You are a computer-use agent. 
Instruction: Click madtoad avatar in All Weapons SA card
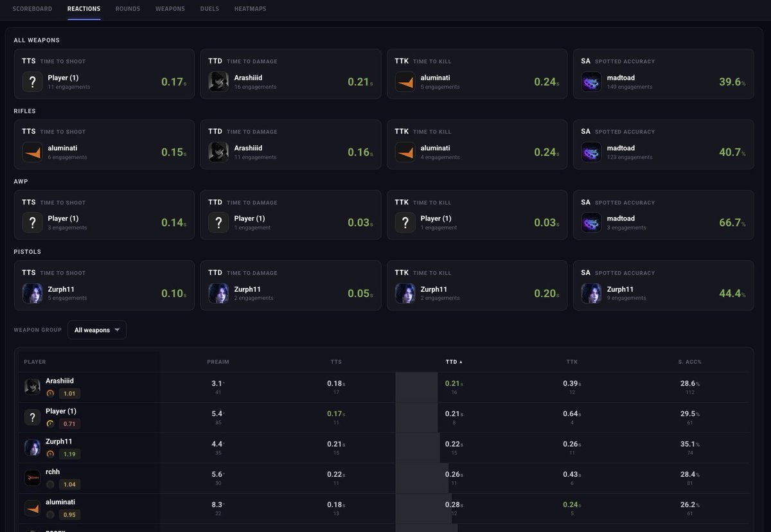(591, 82)
